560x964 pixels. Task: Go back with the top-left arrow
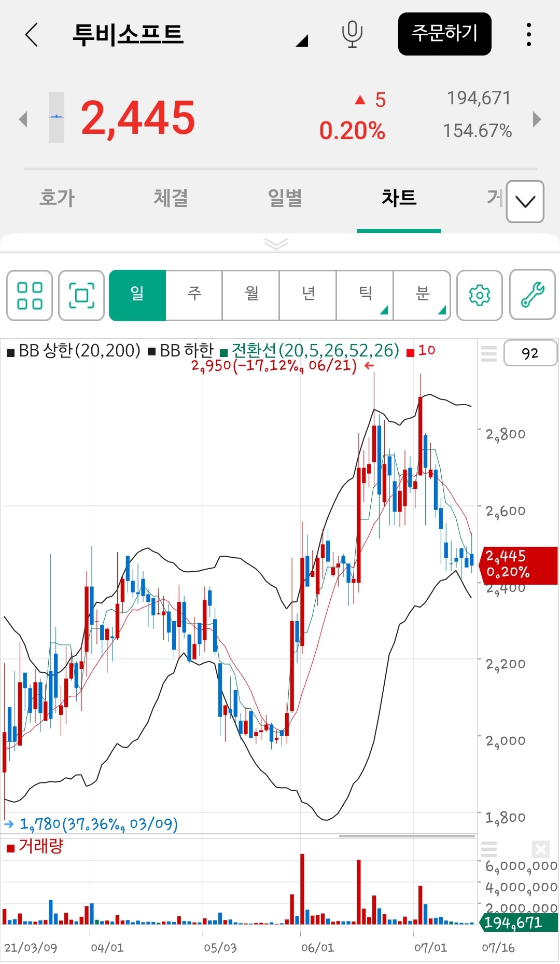point(32,35)
